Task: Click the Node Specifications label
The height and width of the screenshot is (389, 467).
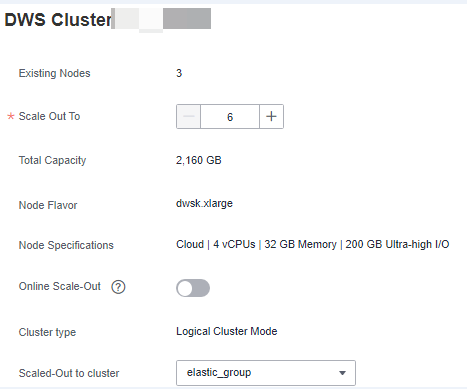Action: pos(66,245)
